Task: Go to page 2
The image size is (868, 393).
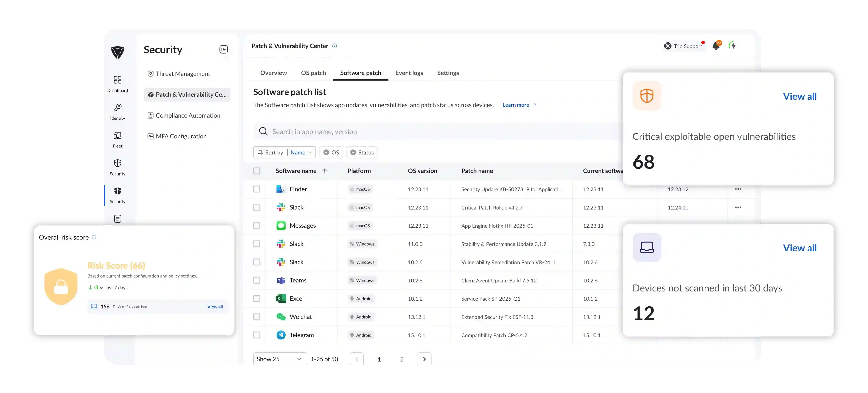Action: [x=402, y=359]
